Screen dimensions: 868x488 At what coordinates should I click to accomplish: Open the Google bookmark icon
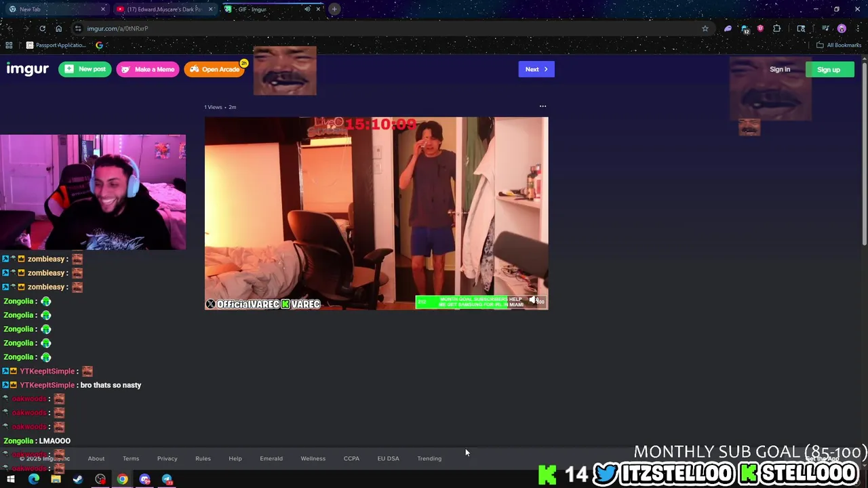pos(99,45)
